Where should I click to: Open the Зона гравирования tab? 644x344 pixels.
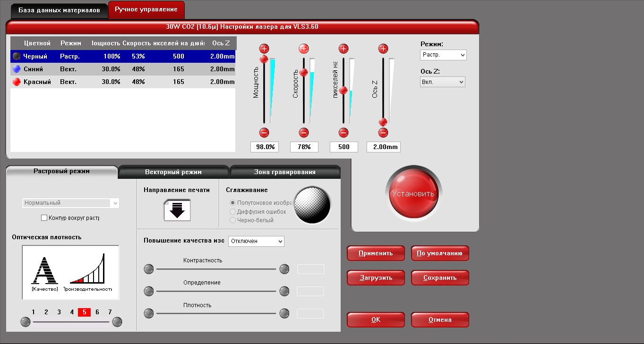tap(285, 172)
